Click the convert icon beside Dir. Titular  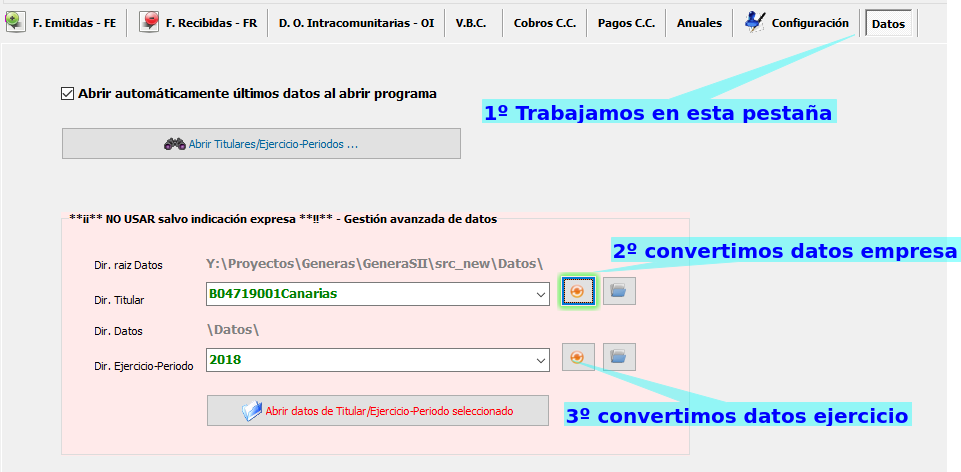(578, 291)
